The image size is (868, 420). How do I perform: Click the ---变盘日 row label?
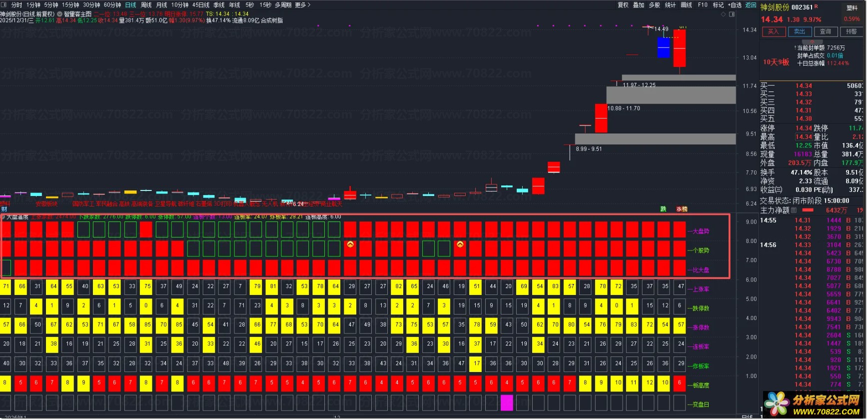pyautogui.click(x=699, y=404)
